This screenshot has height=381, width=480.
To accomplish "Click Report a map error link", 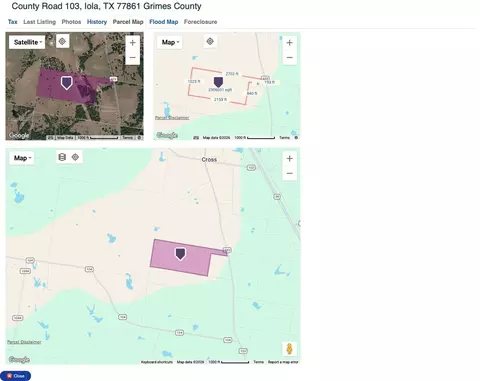I will (283, 362).
